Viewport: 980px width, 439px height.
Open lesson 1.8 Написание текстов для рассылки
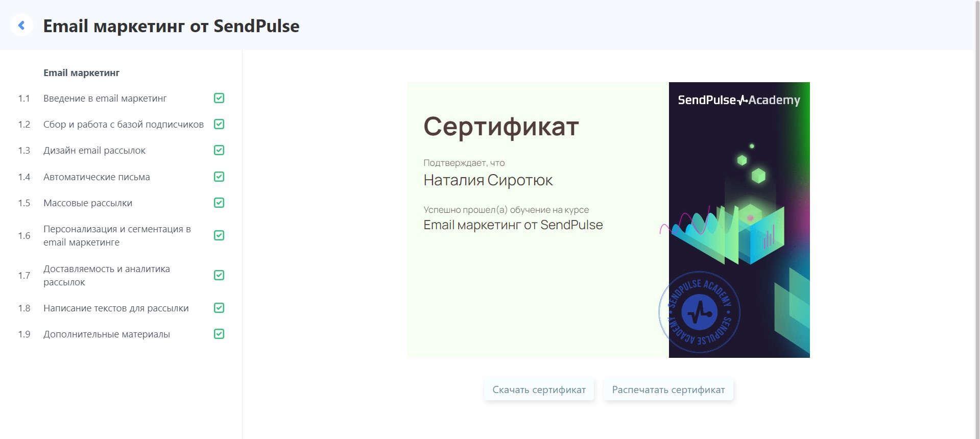tap(116, 308)
